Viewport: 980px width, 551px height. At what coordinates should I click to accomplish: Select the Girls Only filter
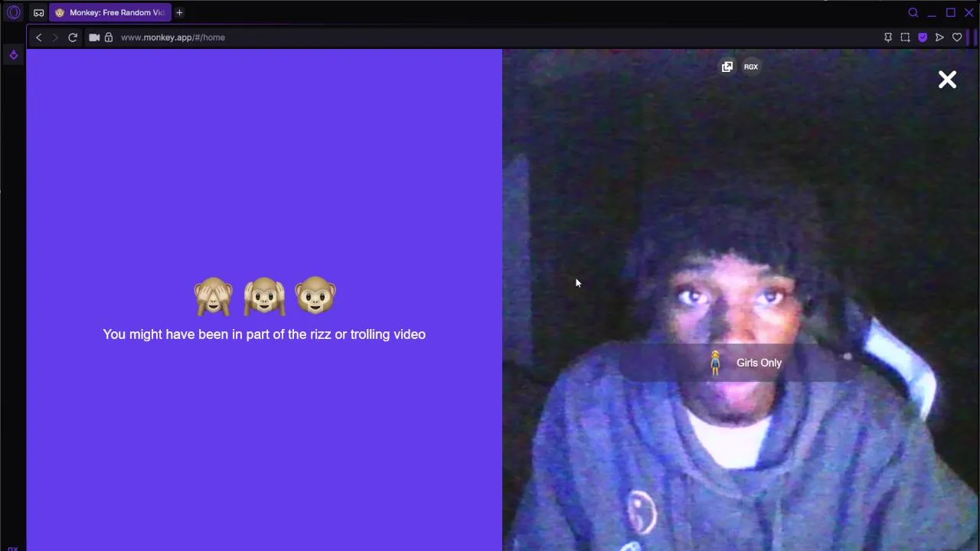pos(740,363)
